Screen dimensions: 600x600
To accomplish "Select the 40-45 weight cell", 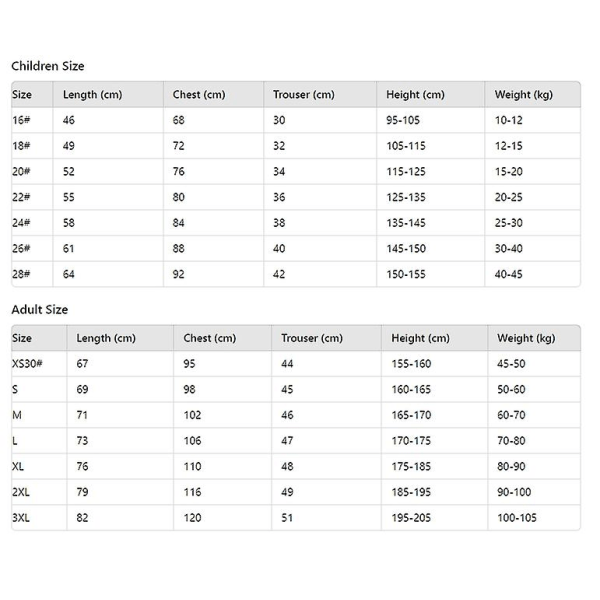I will pos(509,274).
